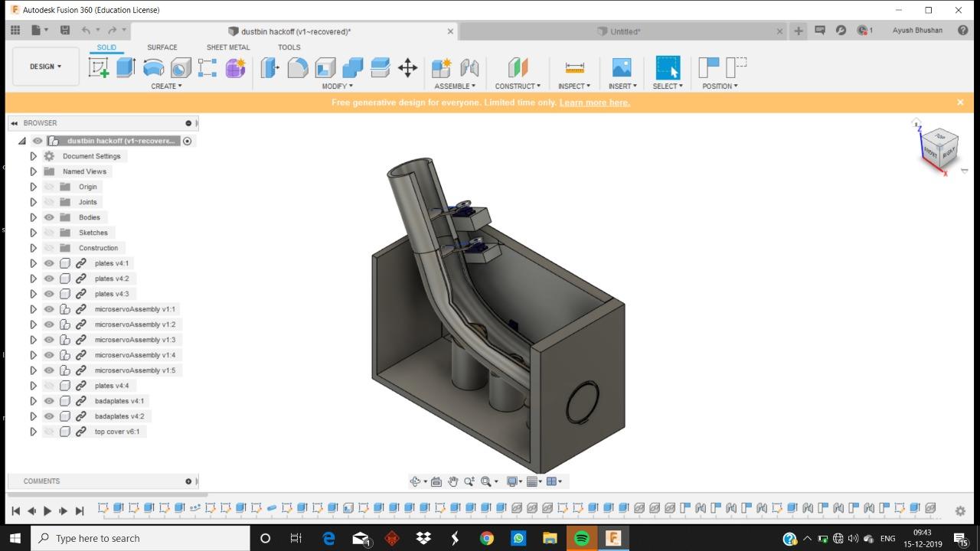980x551 pixels.
Task: Click the New Component icon
Action: (441, 67)
